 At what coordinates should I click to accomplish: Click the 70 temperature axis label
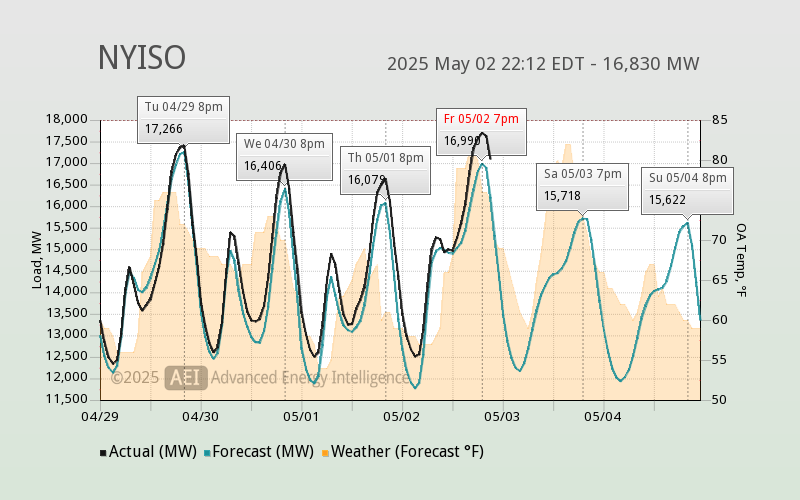point(720,240)
